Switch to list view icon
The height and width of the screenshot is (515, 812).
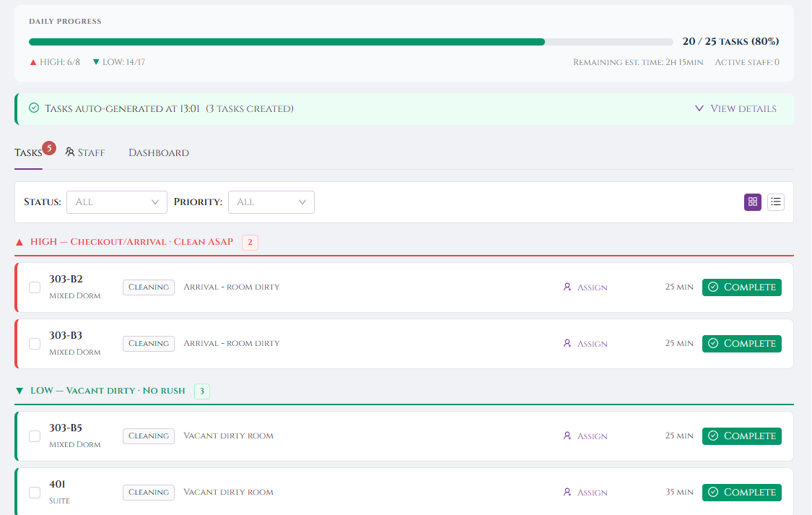(x=776, y=202)
